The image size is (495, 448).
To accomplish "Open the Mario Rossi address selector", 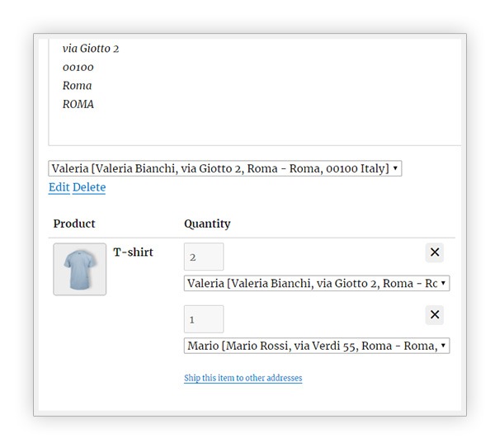I will (317, 346).
